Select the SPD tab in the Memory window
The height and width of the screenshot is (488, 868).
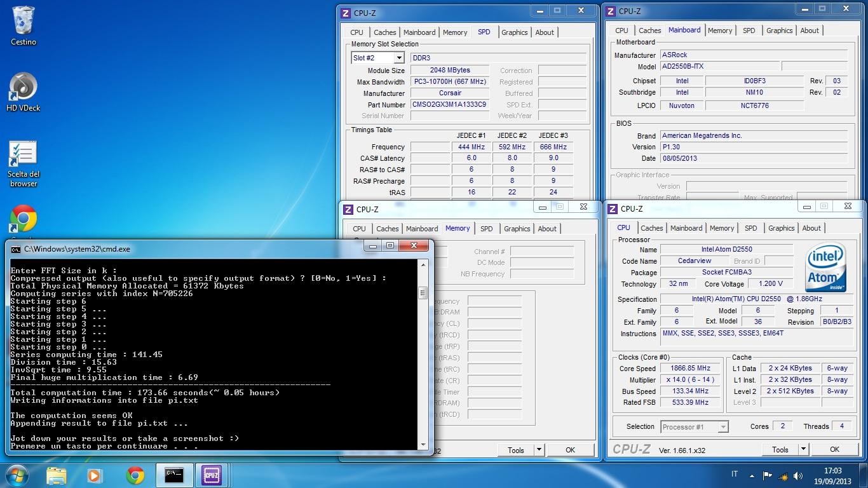[486, 229]
